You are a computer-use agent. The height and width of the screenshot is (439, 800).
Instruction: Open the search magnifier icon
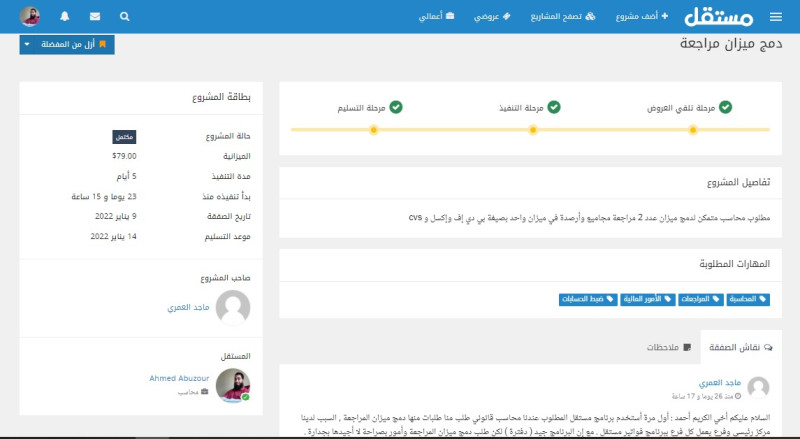[x=124, y=16]
